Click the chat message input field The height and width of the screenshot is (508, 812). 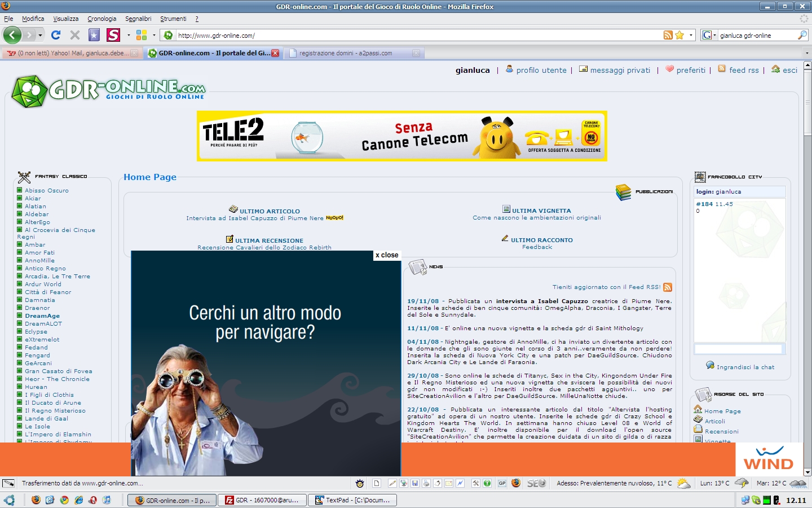[739, 349]
